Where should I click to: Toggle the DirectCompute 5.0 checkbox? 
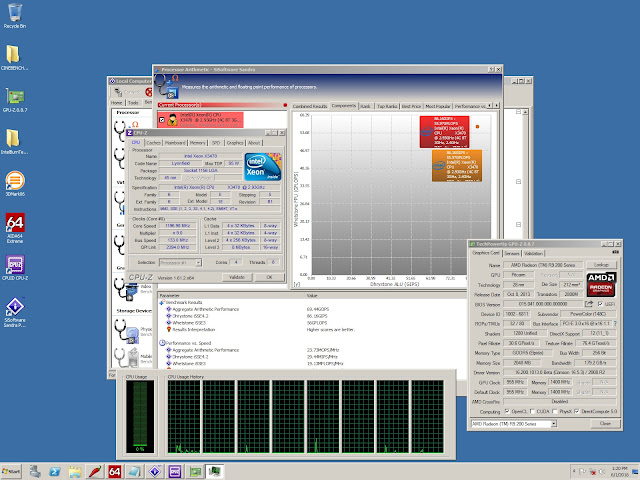click(576, 411)
